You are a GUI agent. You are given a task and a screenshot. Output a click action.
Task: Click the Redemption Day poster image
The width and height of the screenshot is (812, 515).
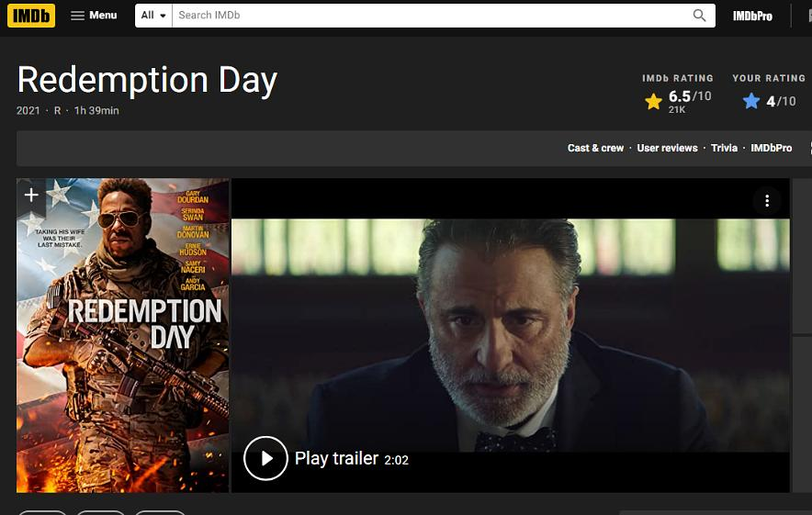click(x=123, y=349)
